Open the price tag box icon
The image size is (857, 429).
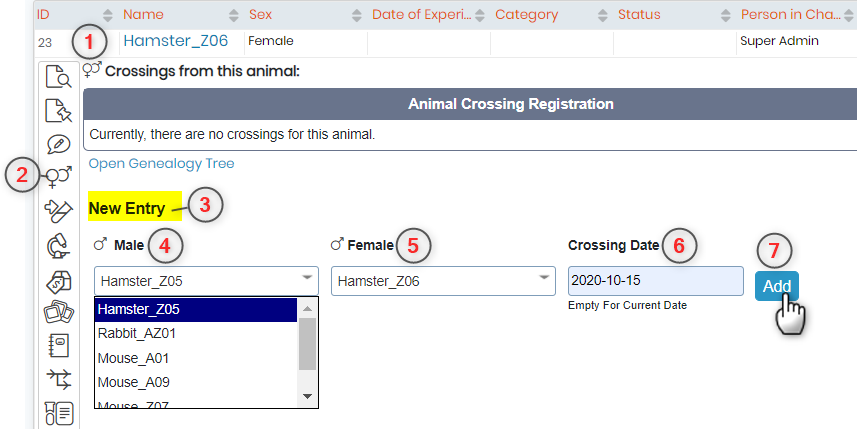coord(58,282)
